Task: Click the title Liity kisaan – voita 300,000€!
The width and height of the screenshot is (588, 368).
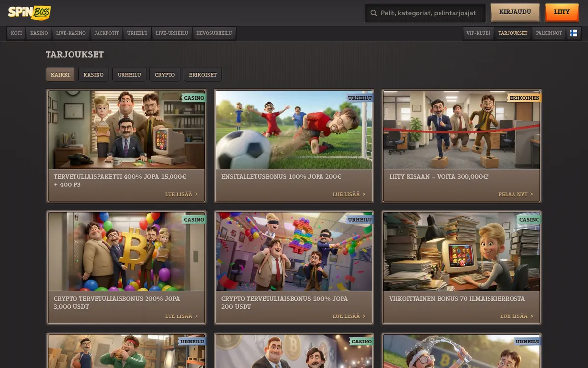Action: pyautogui.click(x=439, y=177)
